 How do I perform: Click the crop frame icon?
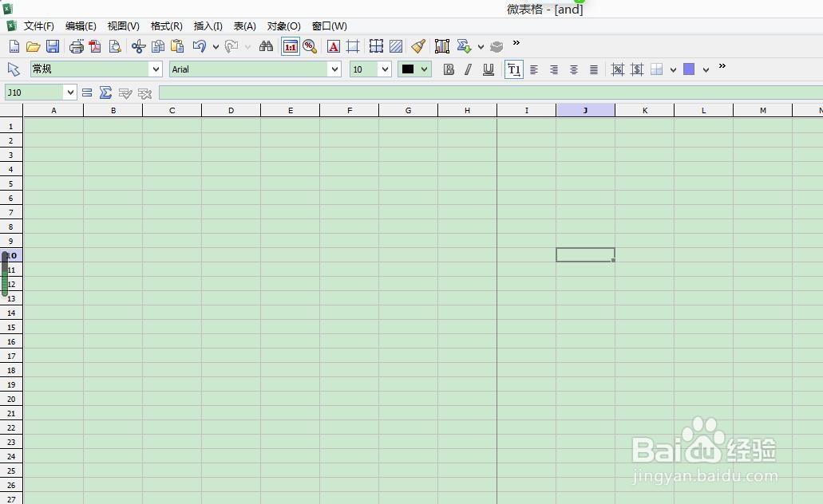pos(353,47)
